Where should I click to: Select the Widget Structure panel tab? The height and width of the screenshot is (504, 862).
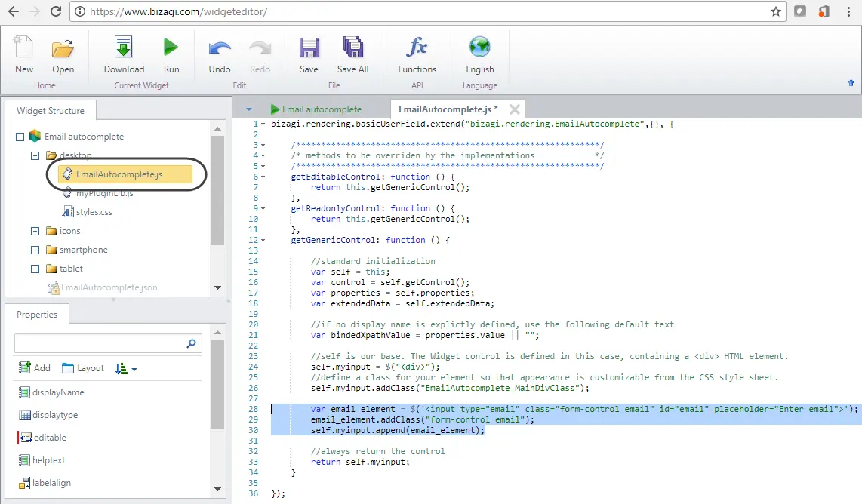pos(51,110)
